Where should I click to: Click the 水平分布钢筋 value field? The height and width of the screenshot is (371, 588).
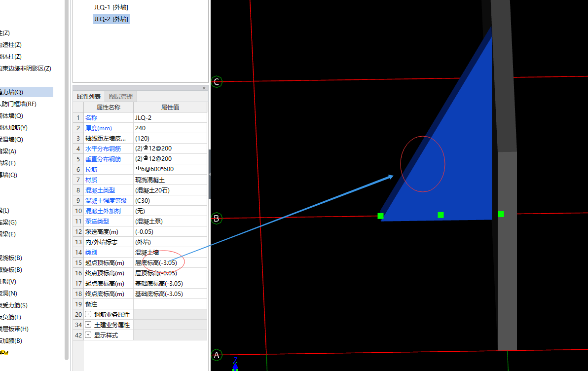[x=170, y=148]
